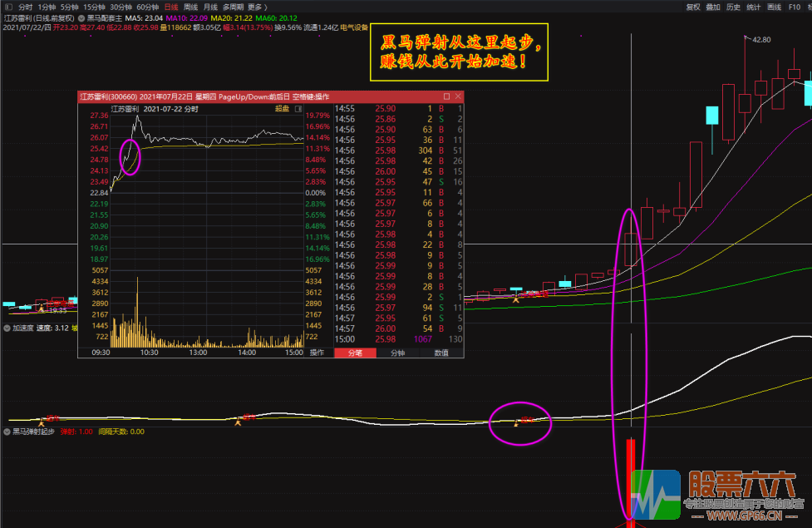Switch to 周线 weekly period
The image size is (812, 528).
[191, 7]
